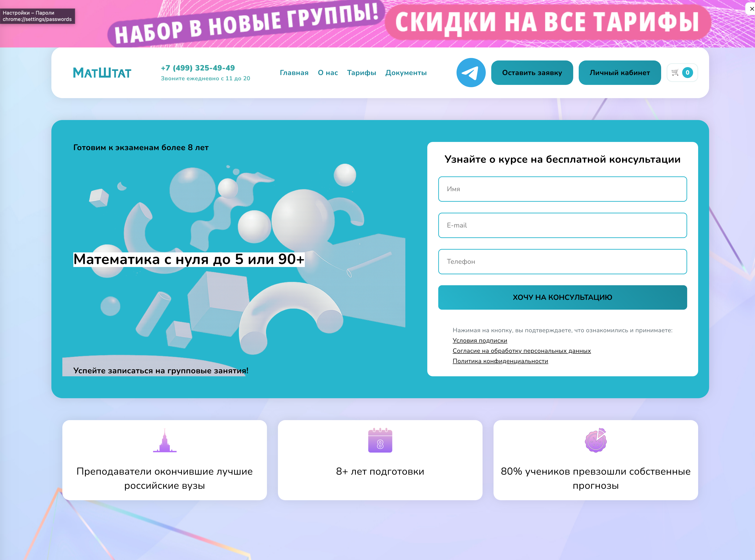This screenshot has height=560, width=755.
Task: Click the Математика с нуля до 5 или 90+ heading
Action: [x=189, y=259]
